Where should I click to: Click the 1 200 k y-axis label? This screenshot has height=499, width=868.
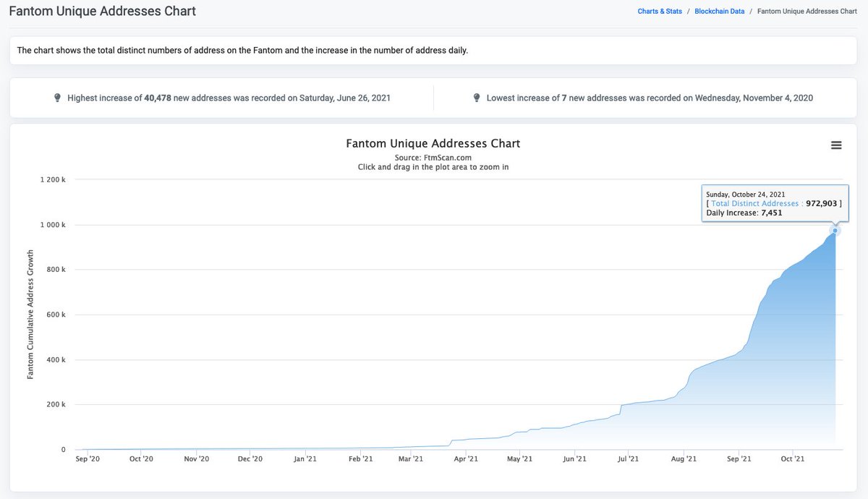pyautogui.click(x=53, y=180)
